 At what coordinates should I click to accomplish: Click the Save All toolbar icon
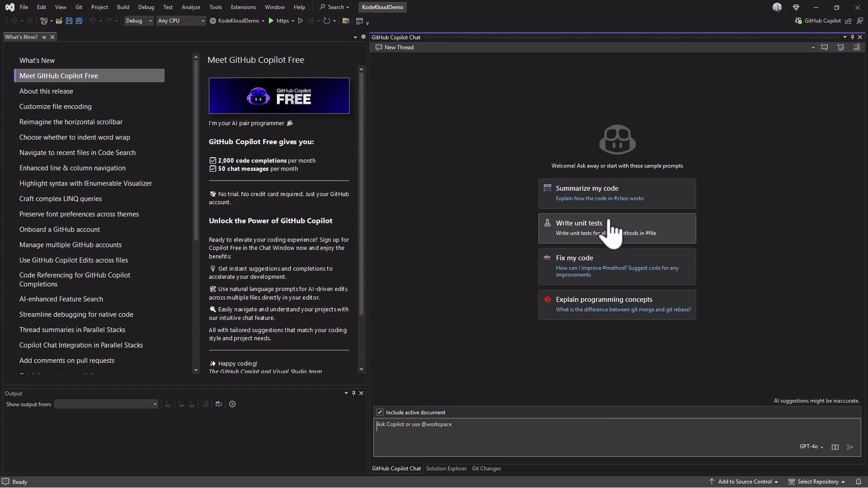(x=79, y=21)
